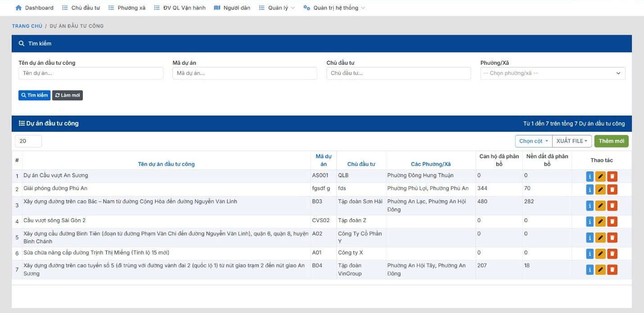Viewport: 644px width, 313px height.
Task: Delete Cầu vượt sông Sài Gòn 2
Action: [612, 221]
